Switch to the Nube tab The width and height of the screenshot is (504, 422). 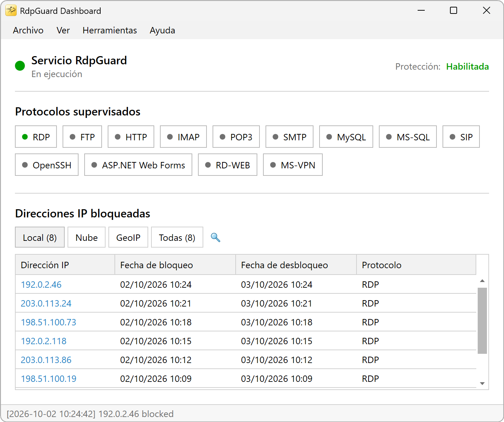click(x=87, y=237)
